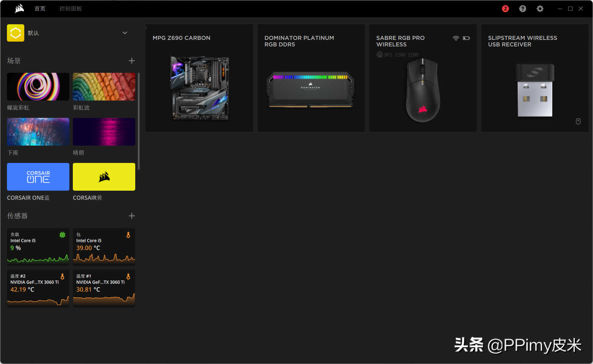Image resolution: width=593 pixels, height=364 pixels.
Task: Click thermometer icon on 温度 #1 tile
Action: click(x=128, y=277)
